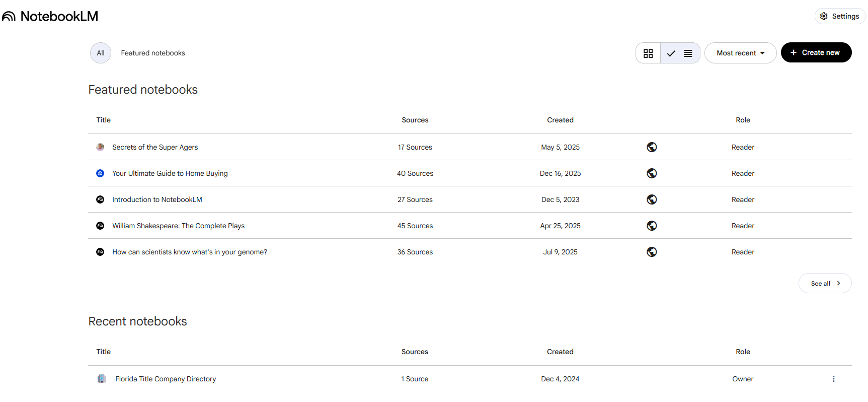Click the Recent notebooks section heading
The image size is (868, 402).
(137, 321)
